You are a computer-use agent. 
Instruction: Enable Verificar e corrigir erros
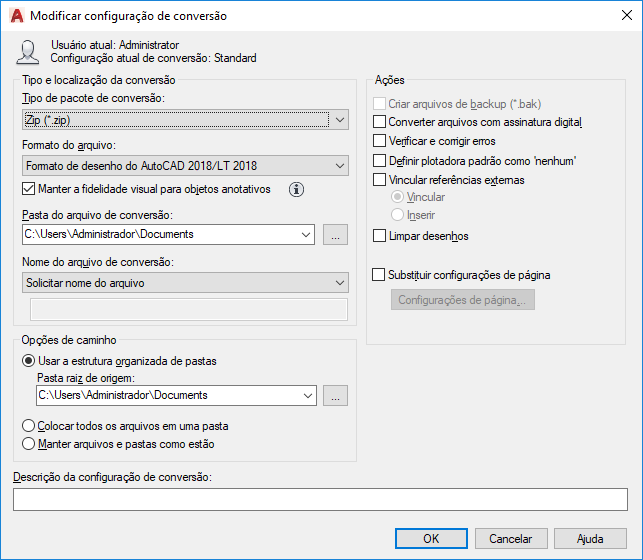coord(379,141)
